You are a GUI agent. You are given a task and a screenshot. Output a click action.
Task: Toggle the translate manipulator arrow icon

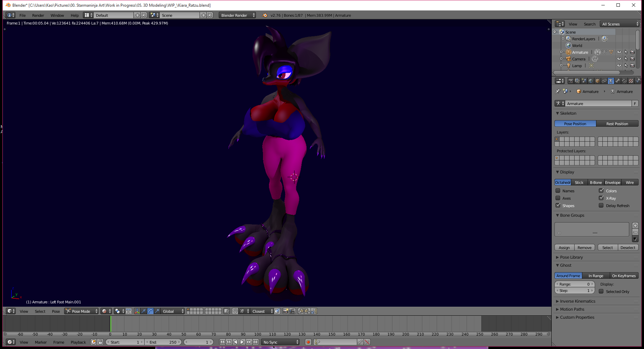[x=144, y=311]
